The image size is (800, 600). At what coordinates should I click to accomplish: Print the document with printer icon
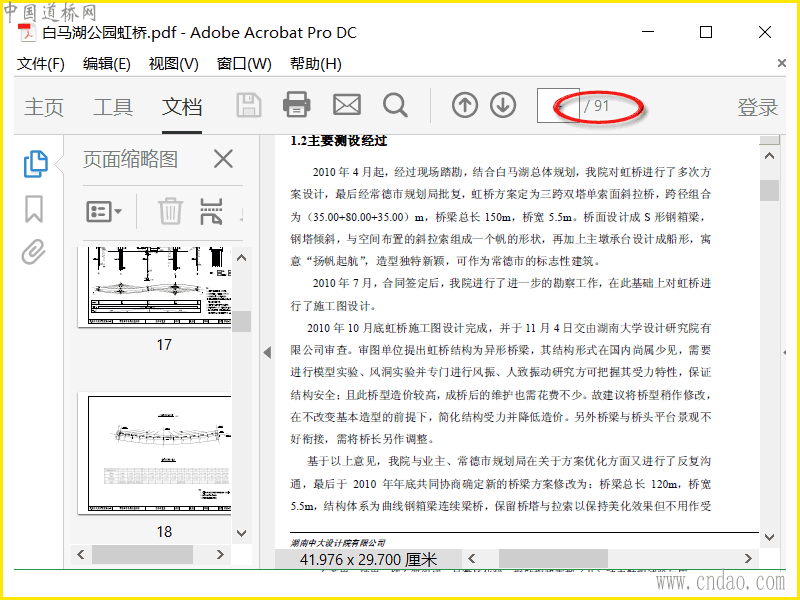coord(296,105)
